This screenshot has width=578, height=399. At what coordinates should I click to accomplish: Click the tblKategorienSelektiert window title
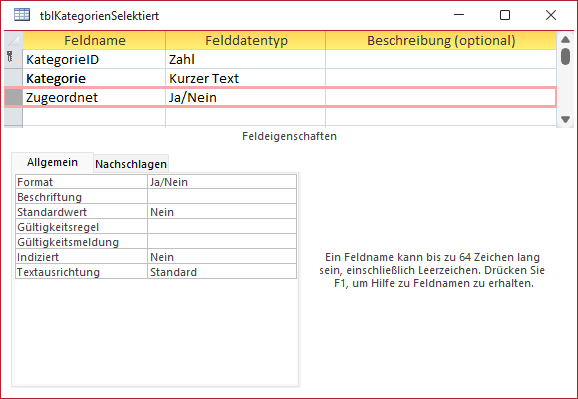click(100, 16)
